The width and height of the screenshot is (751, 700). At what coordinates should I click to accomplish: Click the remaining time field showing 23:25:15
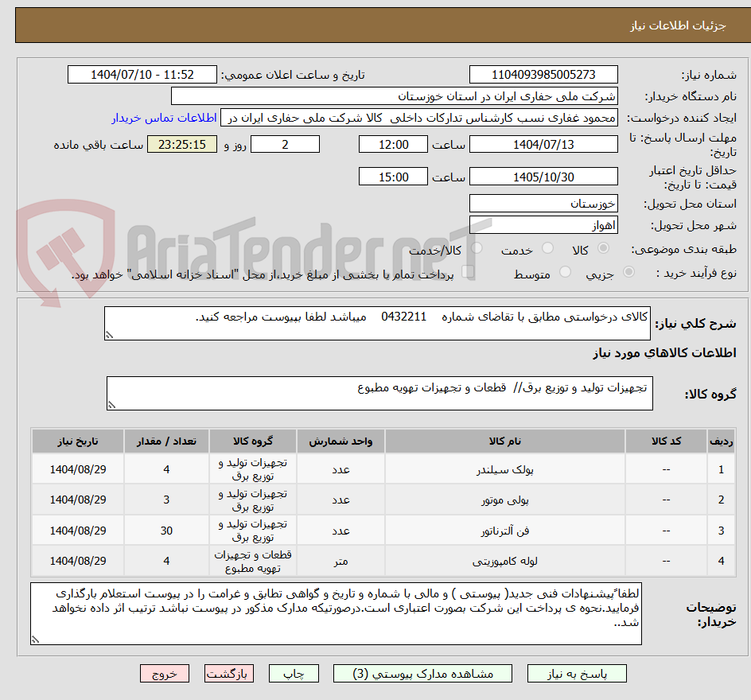click(181, 144)
